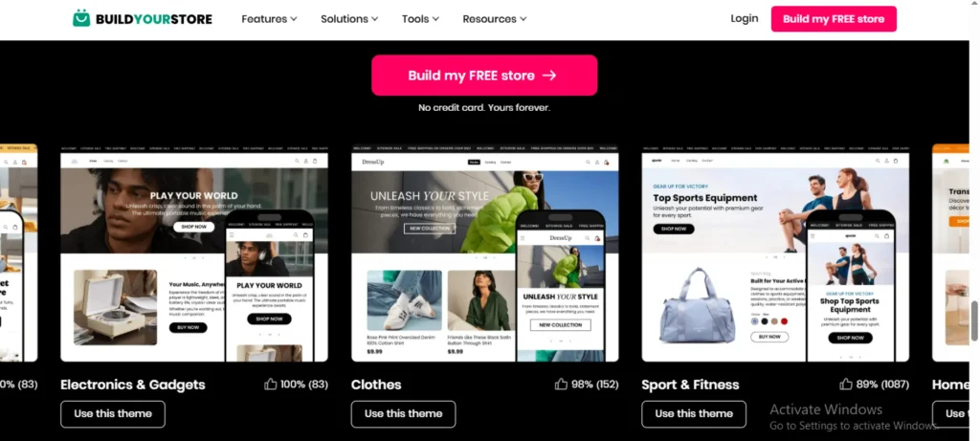
Task: Select the black color swatch on sports bag
Action: click(765, 321)
